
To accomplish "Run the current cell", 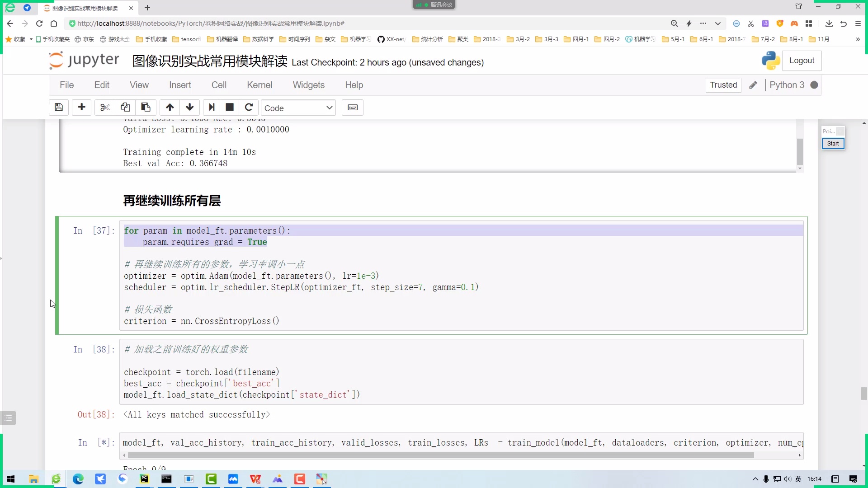I will click(x=212, y=108).
